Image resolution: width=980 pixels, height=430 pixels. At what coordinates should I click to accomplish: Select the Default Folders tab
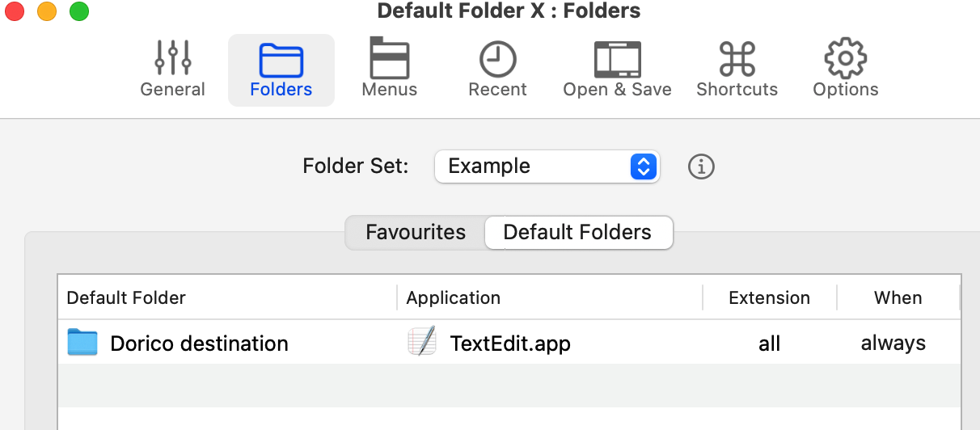578,233
